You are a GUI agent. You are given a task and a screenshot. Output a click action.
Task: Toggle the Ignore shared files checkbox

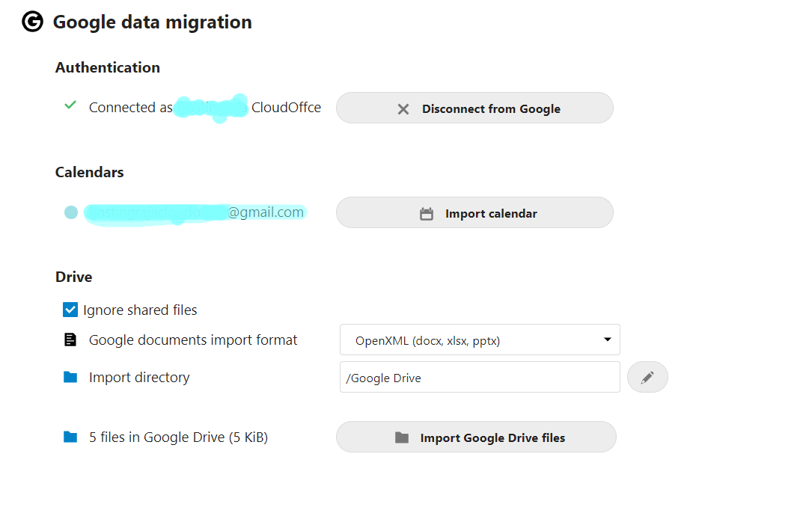tap(70, 310)
